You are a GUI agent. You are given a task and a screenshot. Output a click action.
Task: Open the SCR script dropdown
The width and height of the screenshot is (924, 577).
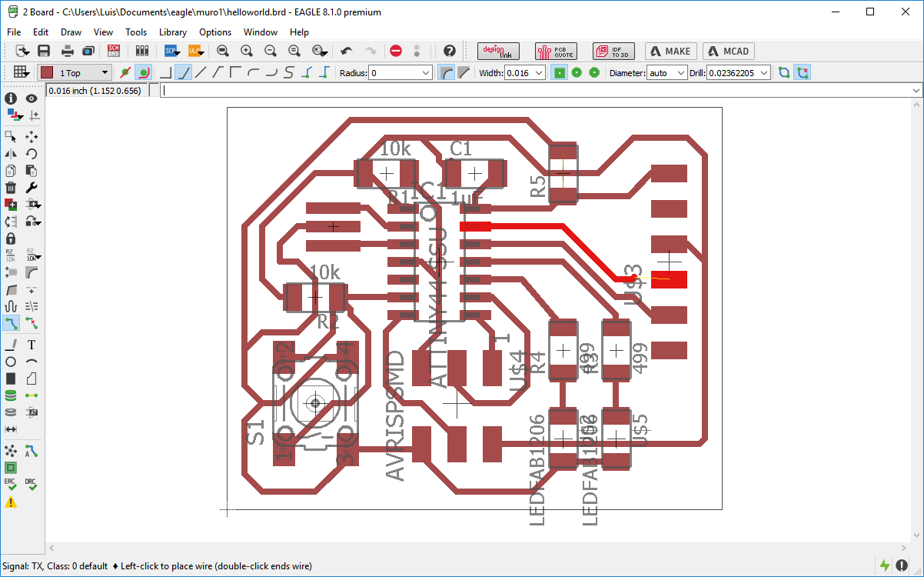171,51
